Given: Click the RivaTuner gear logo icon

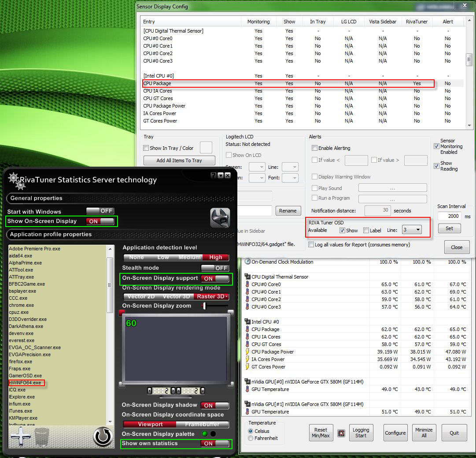Looking at the screenshot, I should pyautogui.click(x=16, y=181).
